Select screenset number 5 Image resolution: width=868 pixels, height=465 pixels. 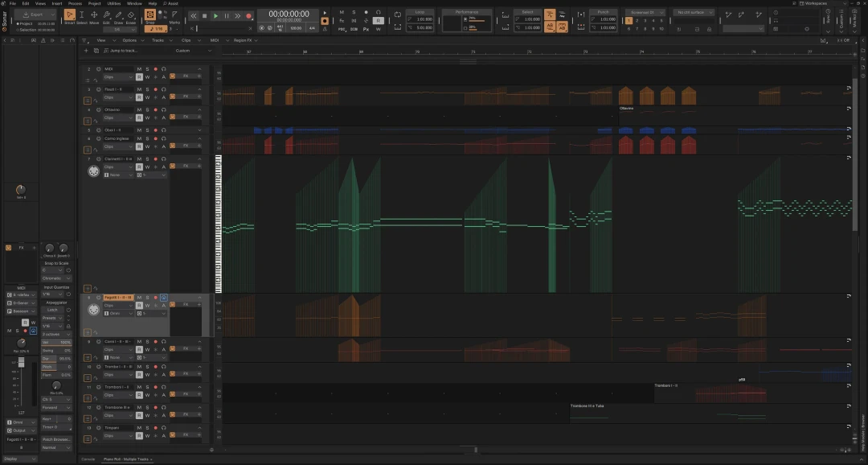pyautogui.click(x=661, y=20)
